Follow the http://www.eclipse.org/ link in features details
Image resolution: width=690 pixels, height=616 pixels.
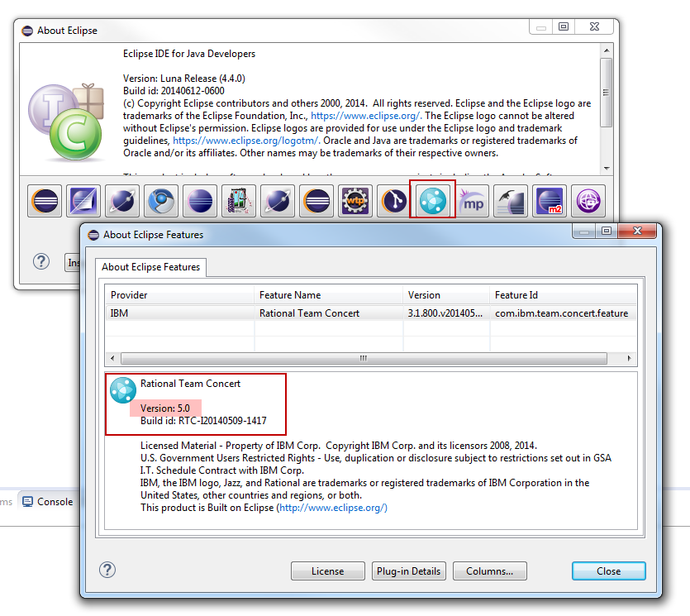coord(333,508)
